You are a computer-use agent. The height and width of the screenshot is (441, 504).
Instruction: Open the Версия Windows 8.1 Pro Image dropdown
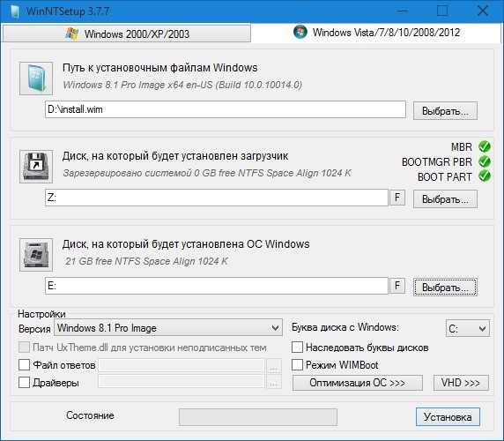[168, 328]
